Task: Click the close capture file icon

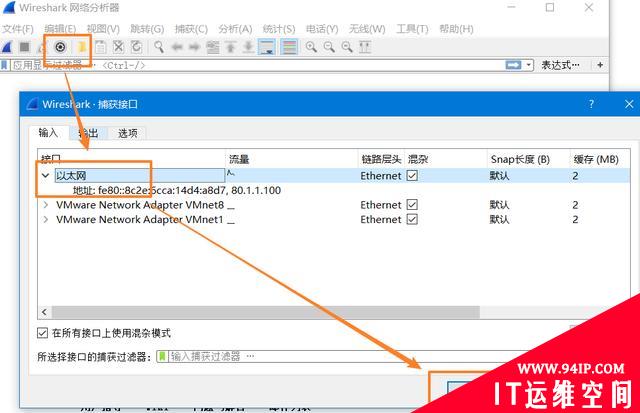Action: pyautogui.click(x=118, y=47)
